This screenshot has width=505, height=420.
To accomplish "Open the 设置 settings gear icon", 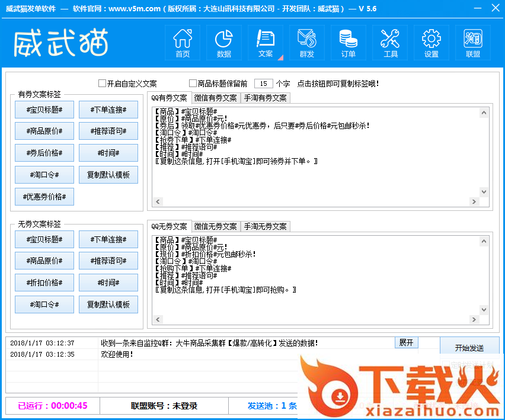I will point(432,43).
